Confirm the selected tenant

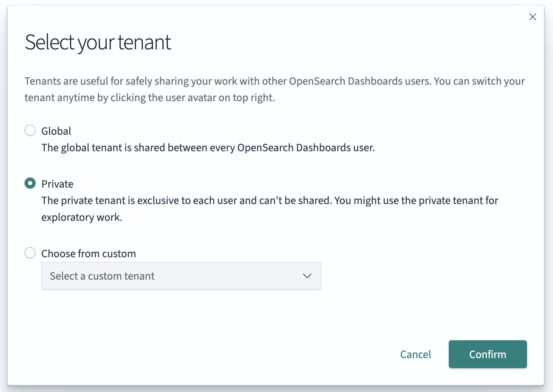(488, 354)
